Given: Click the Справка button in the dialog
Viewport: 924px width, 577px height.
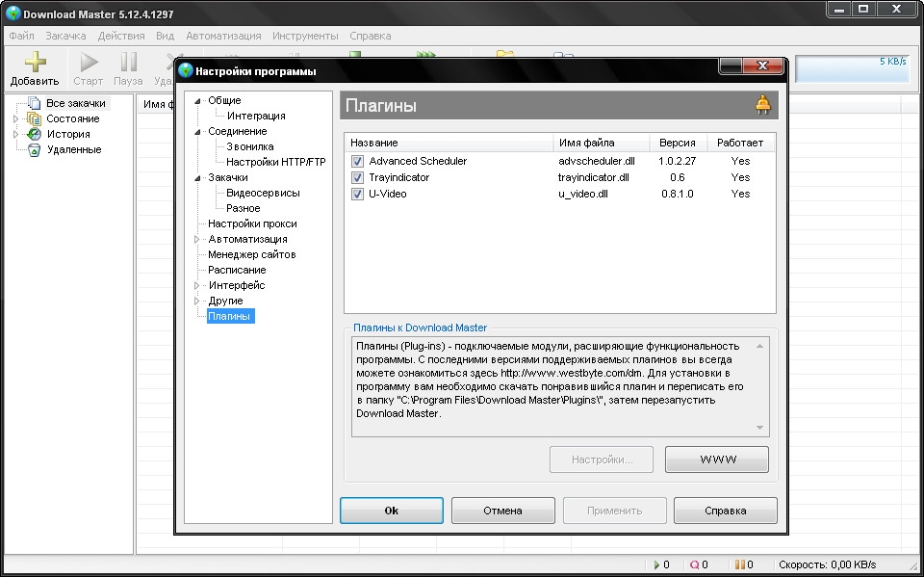Looking at the screenshot, I should (x=726, y=511).
